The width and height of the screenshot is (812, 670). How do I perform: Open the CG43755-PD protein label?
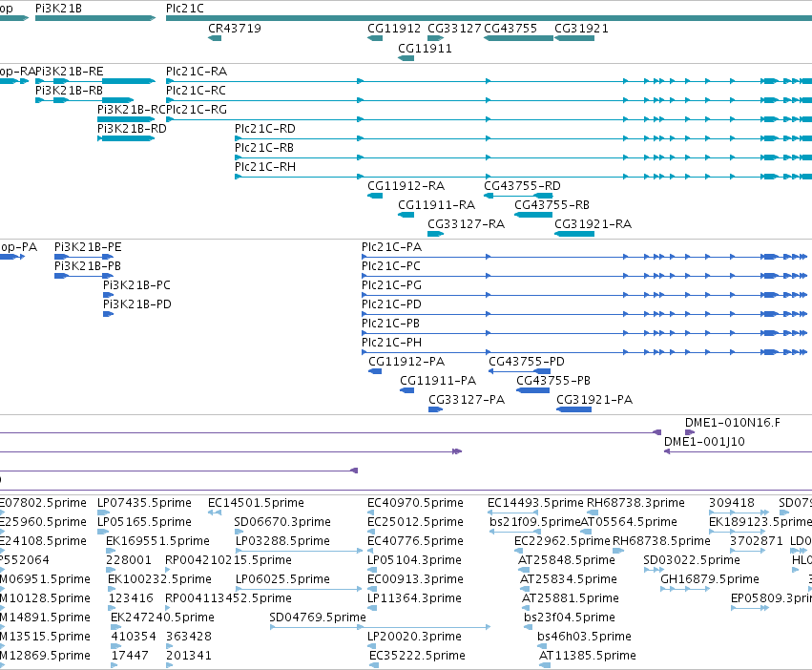pos(527,361)
